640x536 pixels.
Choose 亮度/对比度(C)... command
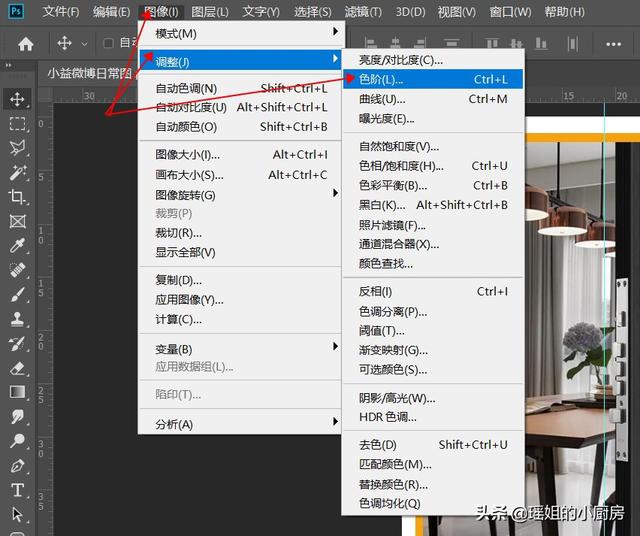point(433,60)
